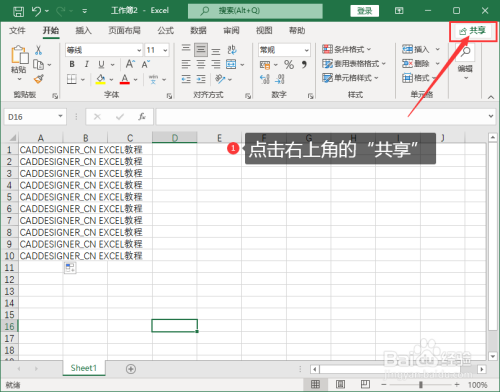Screen dimensions: 500x392
Task: Click the search box in title bar
Action: click(255, 11)
